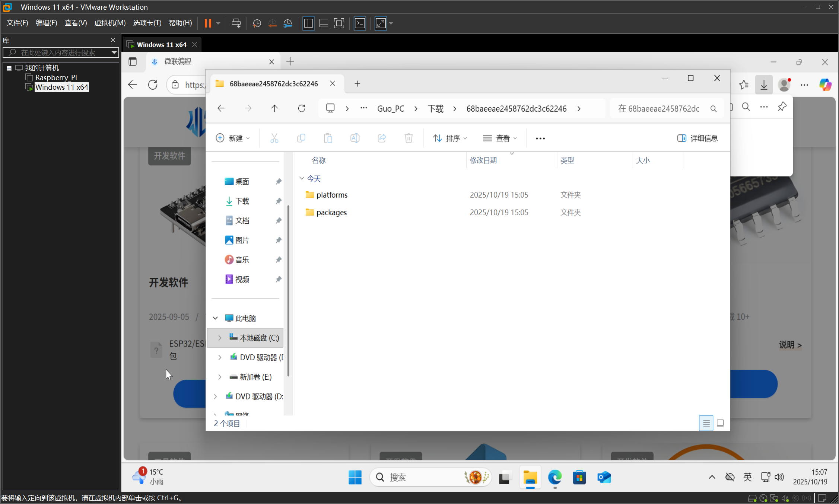Viewport: 839px width, 504px height.
Task: Collapse the 今天 file group
Action: pos(302,178)
